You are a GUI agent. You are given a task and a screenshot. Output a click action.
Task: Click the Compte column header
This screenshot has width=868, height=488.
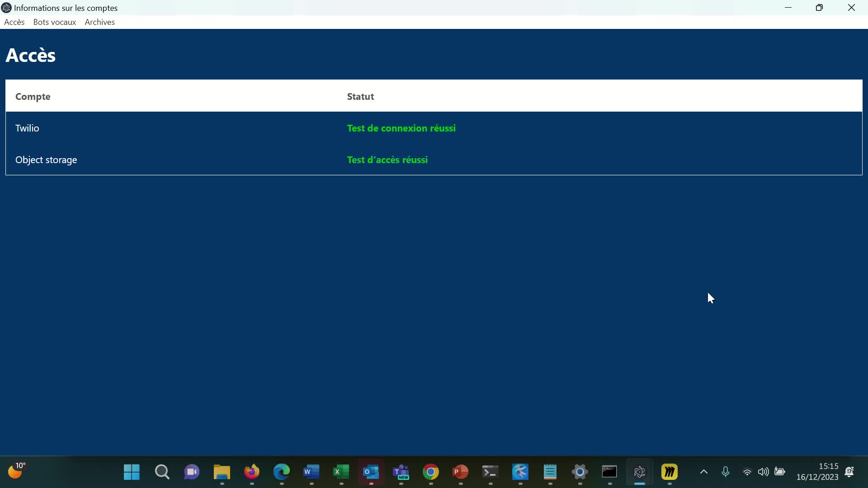pyautogui.click(x=33, y=97)
